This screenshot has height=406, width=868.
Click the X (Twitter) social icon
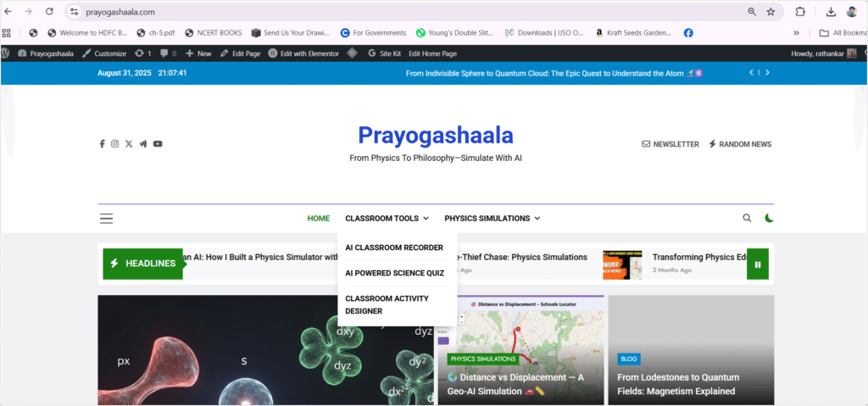[x=129, y=144]
